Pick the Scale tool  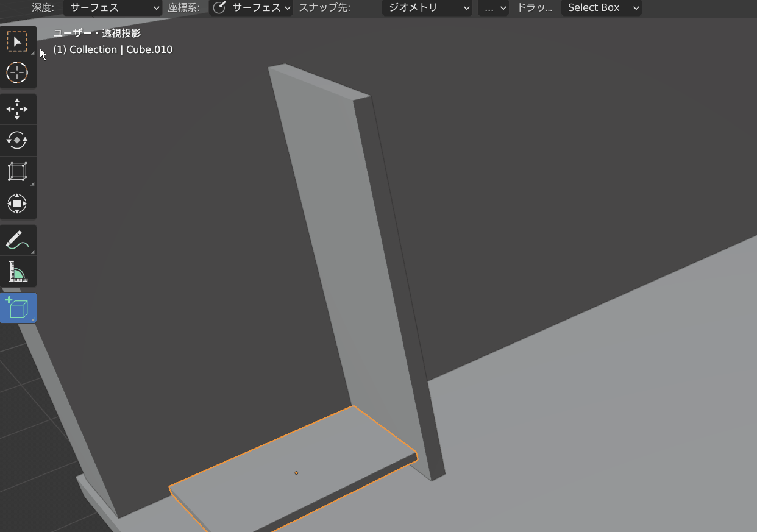pyautogui.click(x=17, y=172)
